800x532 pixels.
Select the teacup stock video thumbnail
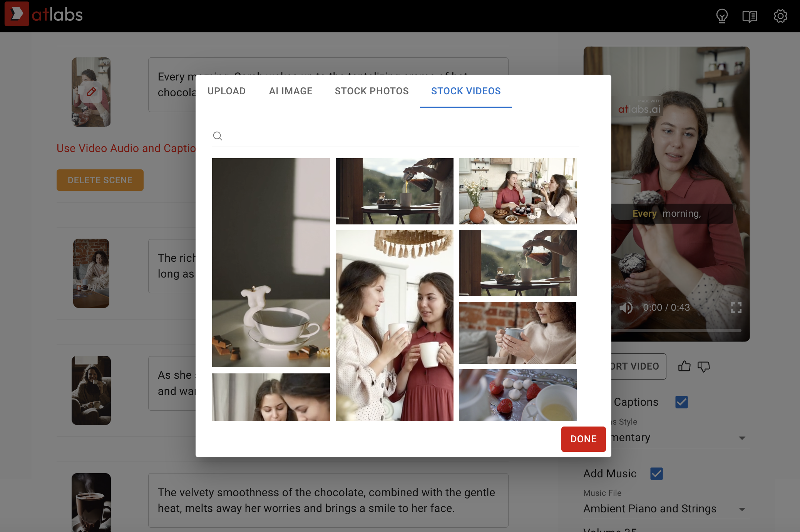tap(271, 262)
